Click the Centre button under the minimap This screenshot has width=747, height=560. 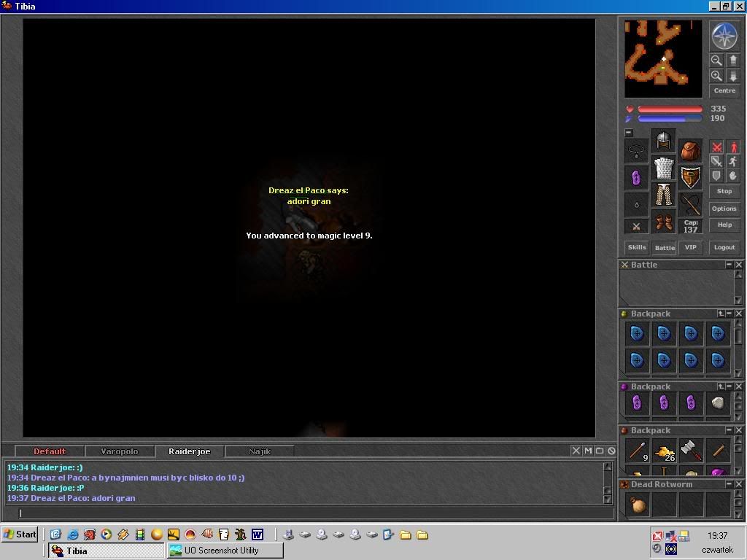(724, 90)
